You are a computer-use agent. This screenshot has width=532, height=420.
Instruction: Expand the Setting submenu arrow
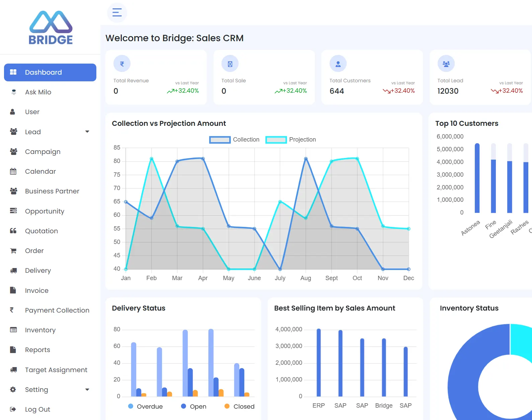point(87,390)
